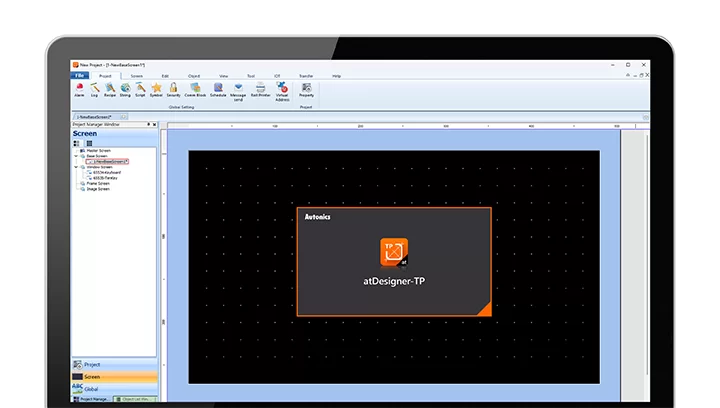Image resolution: width=720 pixels, height=408 pixels.
Task: Close the 1-NewBaseScreen1 document tab
Action: pyautogui.click(x=124, y=117)
